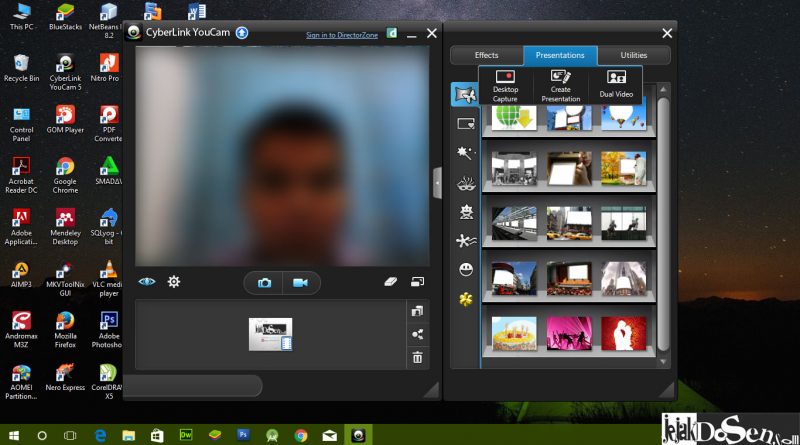Select the magic wand particle effects icon
This screenshot has width=800, height=445.
[x=466, y=153]
